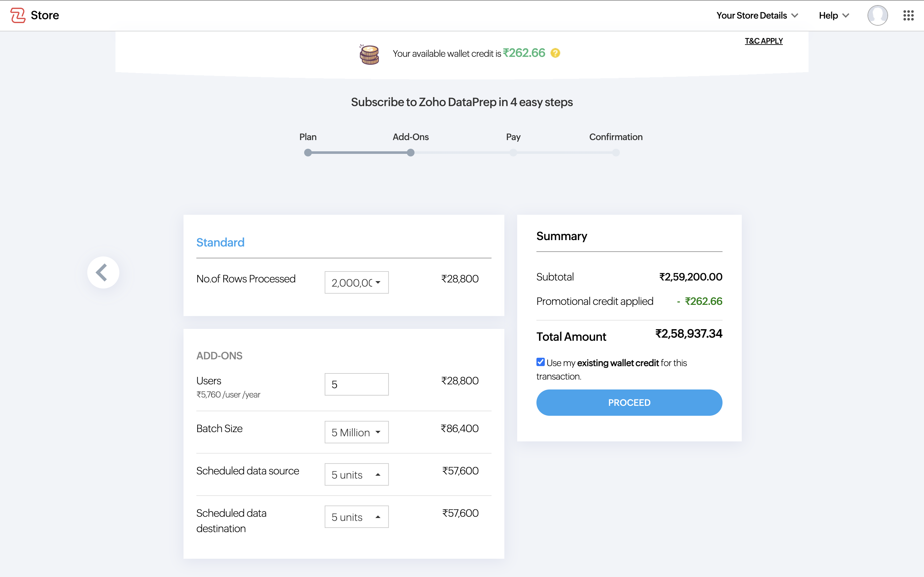Open the T&C APPLY link

(763, 41)
